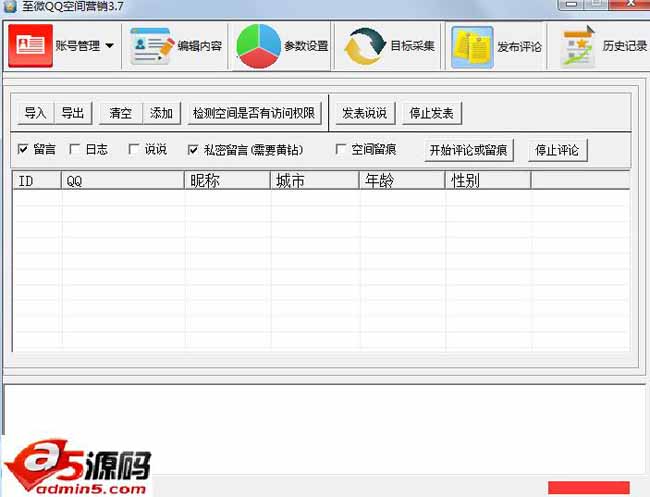The width and height of the screenshot is (650, 497).
Task: Enable the 日志 checkbox
Action: (75, 149)
